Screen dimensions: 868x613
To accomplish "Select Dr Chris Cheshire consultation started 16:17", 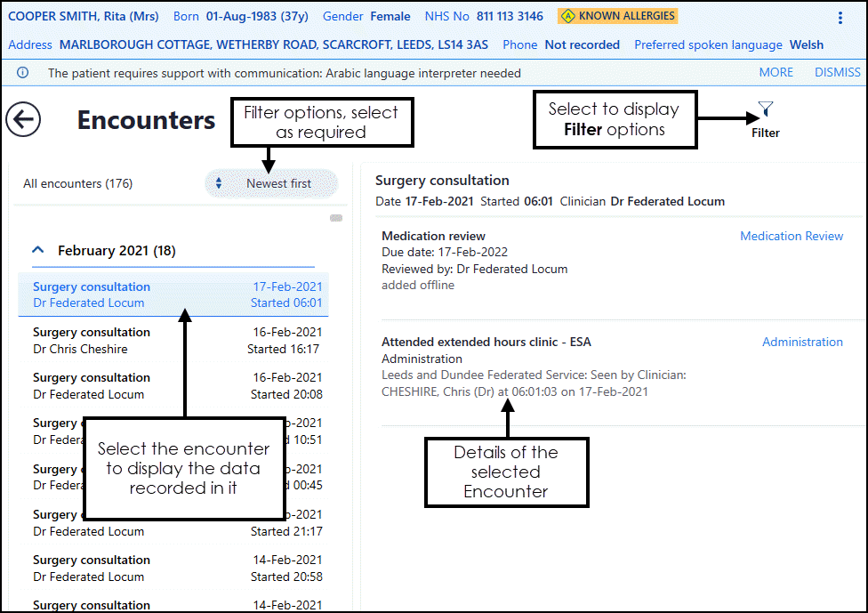I will (173, 340).
